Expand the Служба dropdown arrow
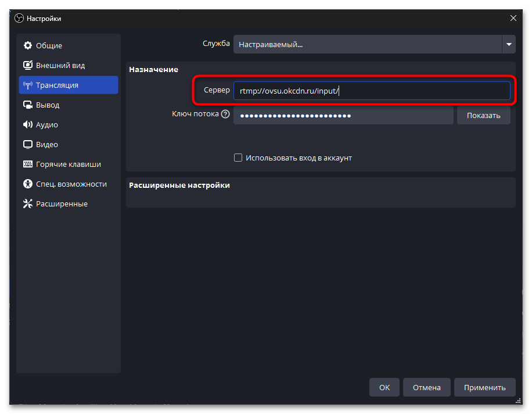Viewport: 532px width, 414px height. click(x=509, y=44)
